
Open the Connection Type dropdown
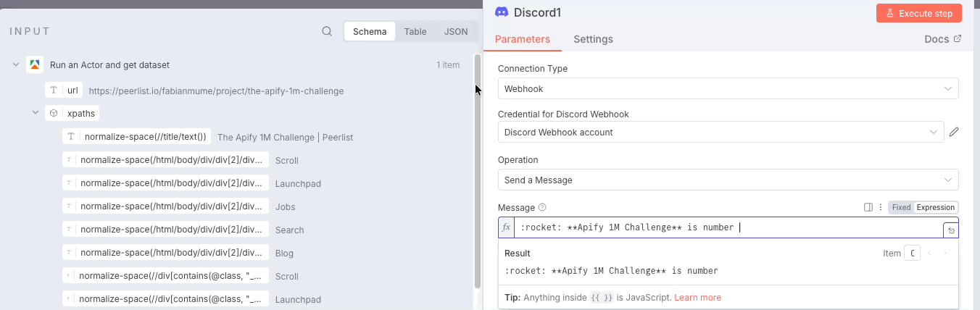(728, 89)
